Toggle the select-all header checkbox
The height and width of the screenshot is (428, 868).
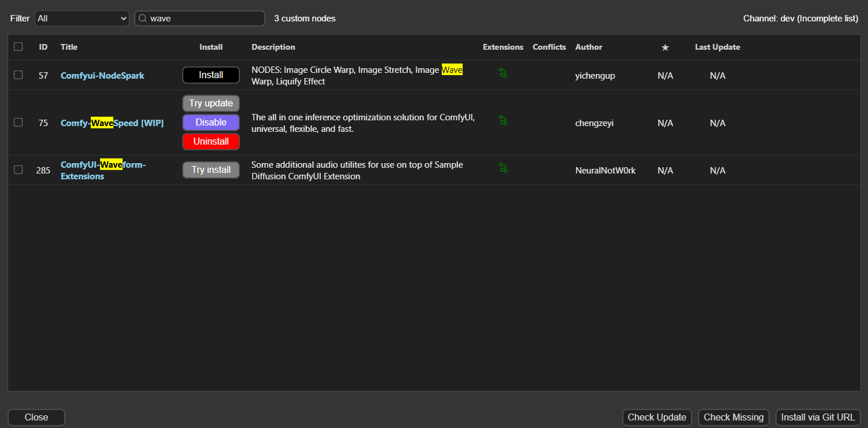click(19, 46)
